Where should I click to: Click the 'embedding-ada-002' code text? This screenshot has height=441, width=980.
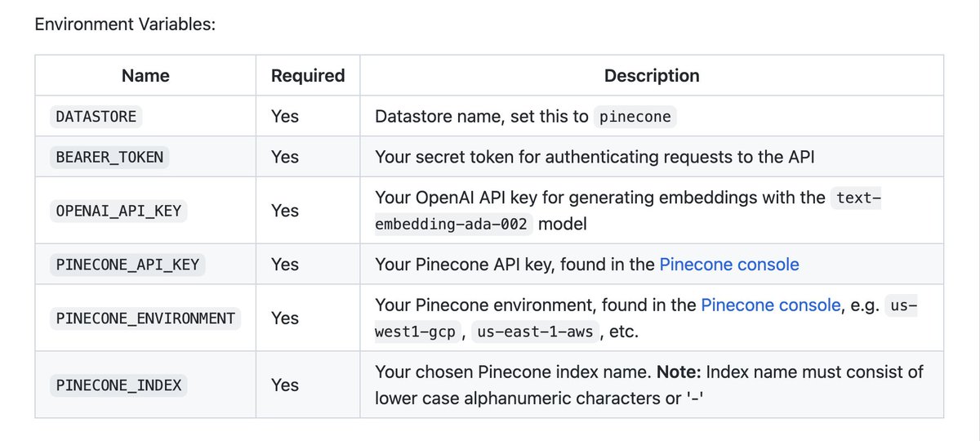click(453, 225)
